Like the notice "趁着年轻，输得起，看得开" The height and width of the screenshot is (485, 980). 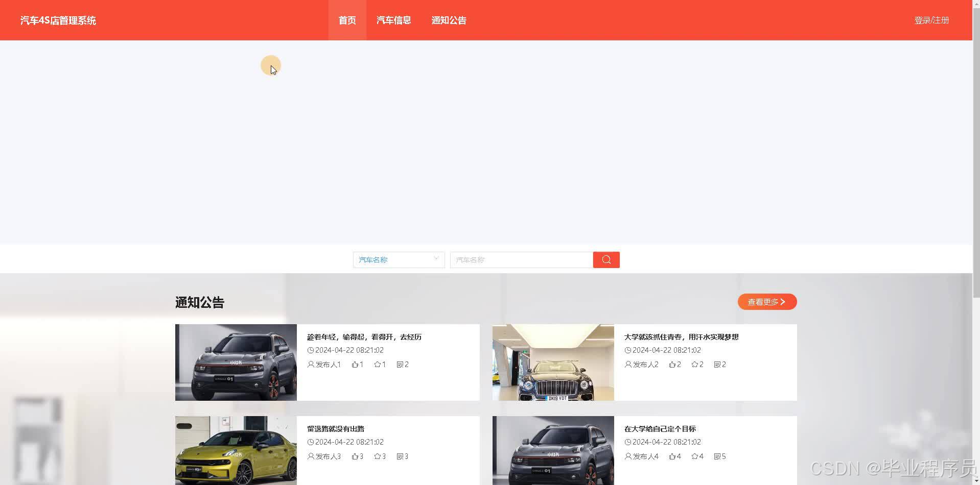(356, 364)
